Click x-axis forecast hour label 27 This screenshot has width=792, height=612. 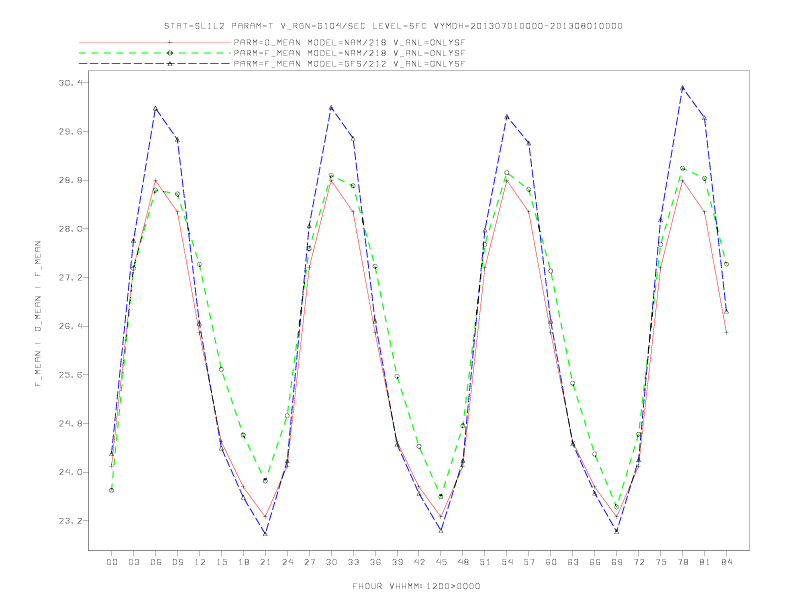tap(309, 562)
